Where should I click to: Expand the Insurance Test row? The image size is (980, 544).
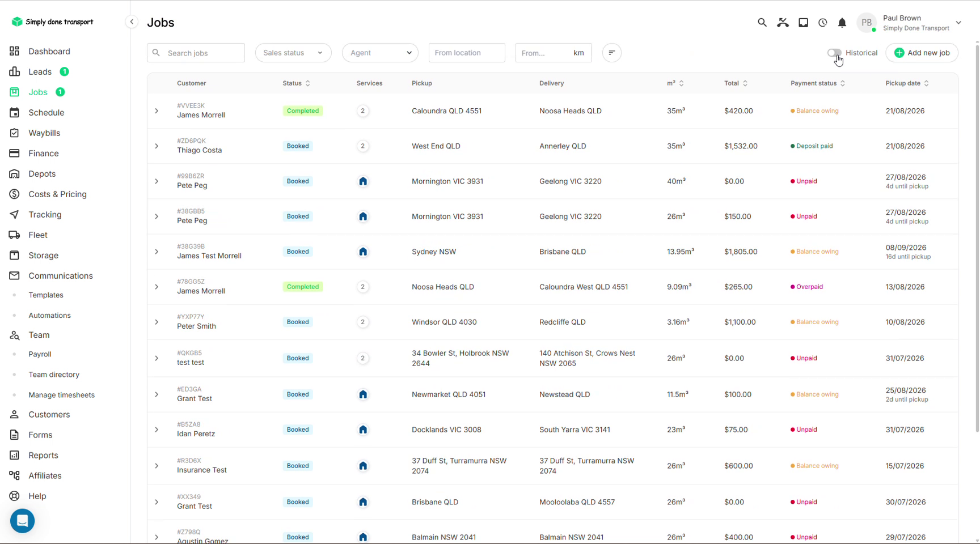(157, 466)
